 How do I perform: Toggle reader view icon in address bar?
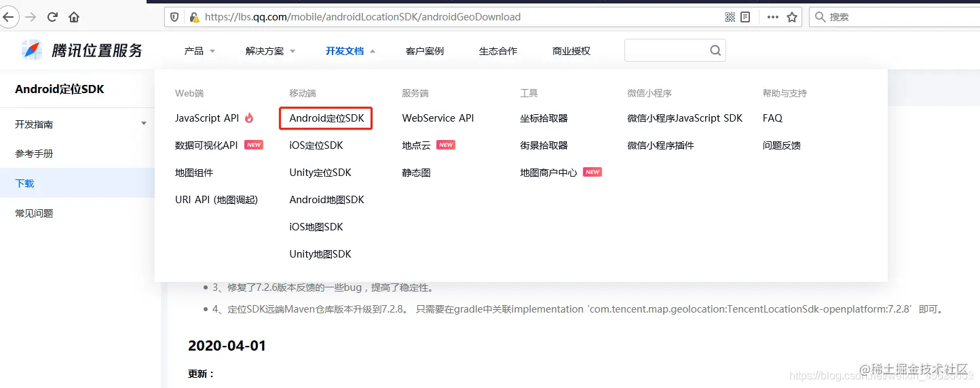(x=745, y=17)
